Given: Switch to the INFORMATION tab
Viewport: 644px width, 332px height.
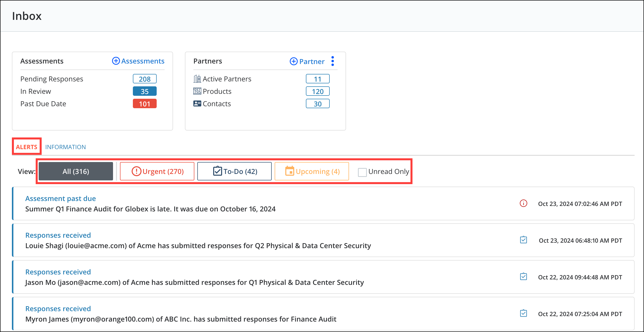Looking at the screenshot, I should pos(65,147).
